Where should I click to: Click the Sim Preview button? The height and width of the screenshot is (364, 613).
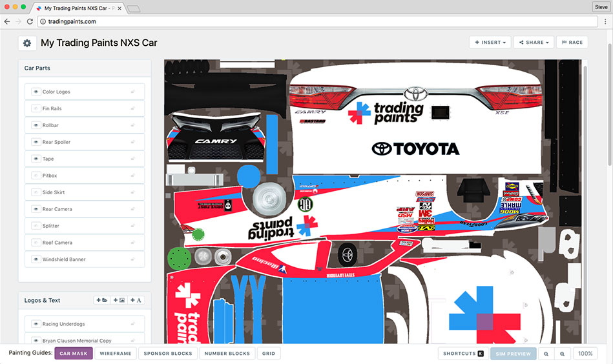(514, 354)
